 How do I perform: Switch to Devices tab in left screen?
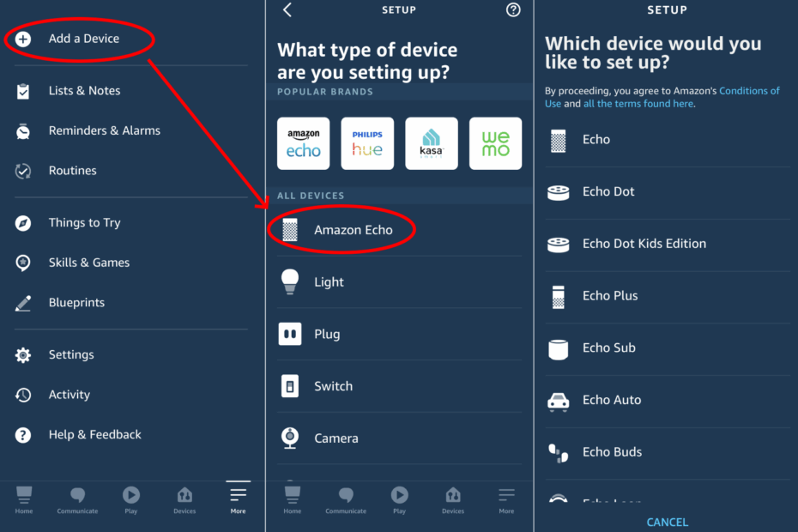184,500
